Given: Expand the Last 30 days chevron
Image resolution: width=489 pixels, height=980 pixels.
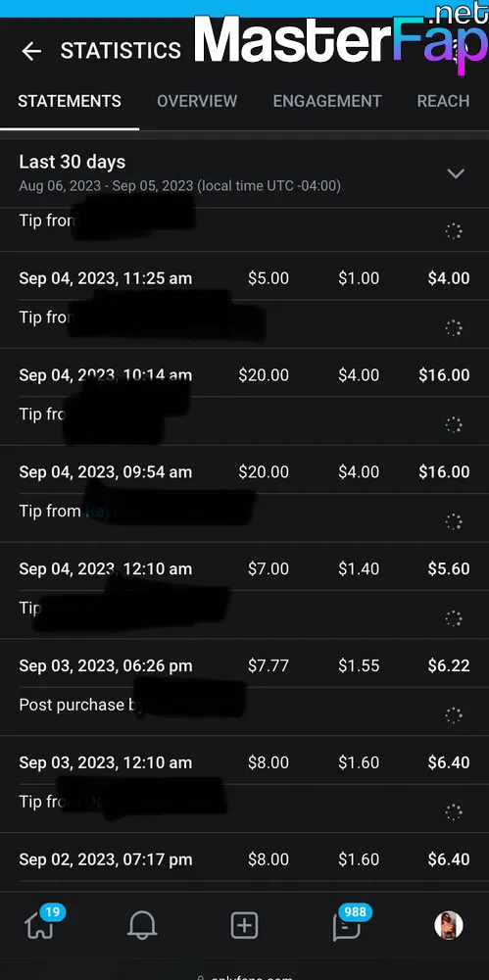Looking at the screenshot, I should (x=456, y=173).
